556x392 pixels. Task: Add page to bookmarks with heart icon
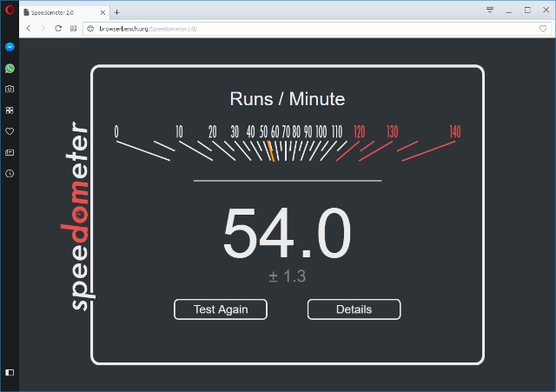543,29
